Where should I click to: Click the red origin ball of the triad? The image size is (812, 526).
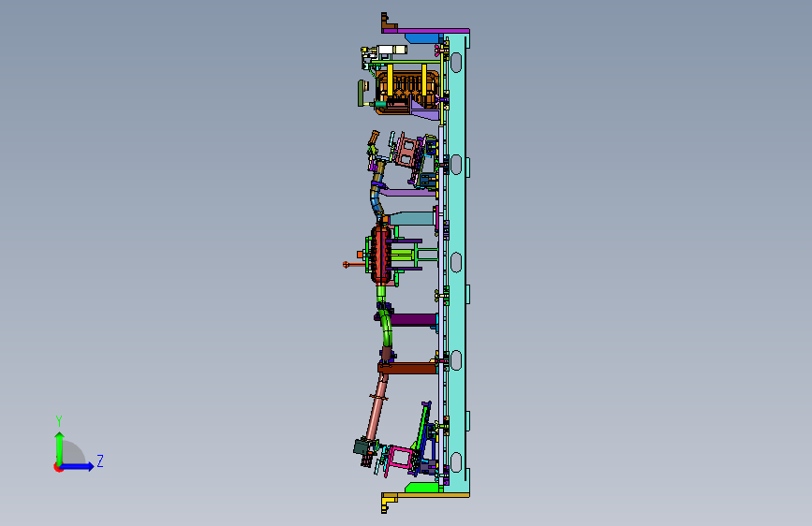click(57, 467)
